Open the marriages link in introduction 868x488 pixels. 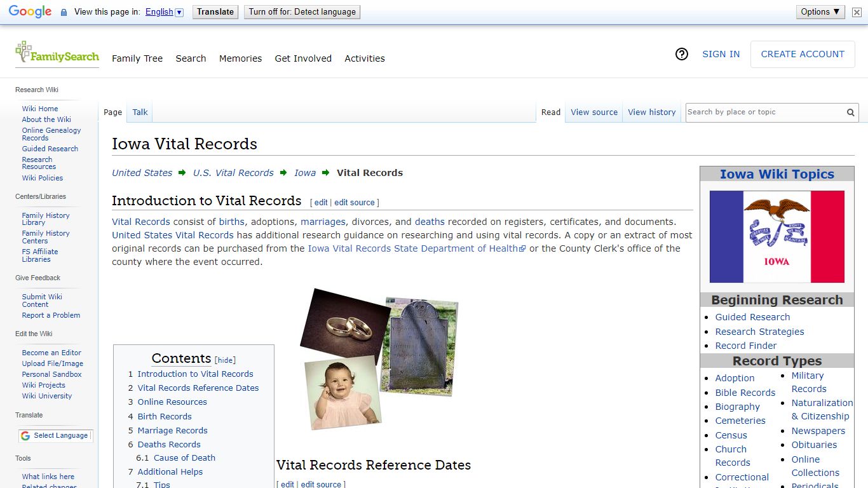point(323,222)
